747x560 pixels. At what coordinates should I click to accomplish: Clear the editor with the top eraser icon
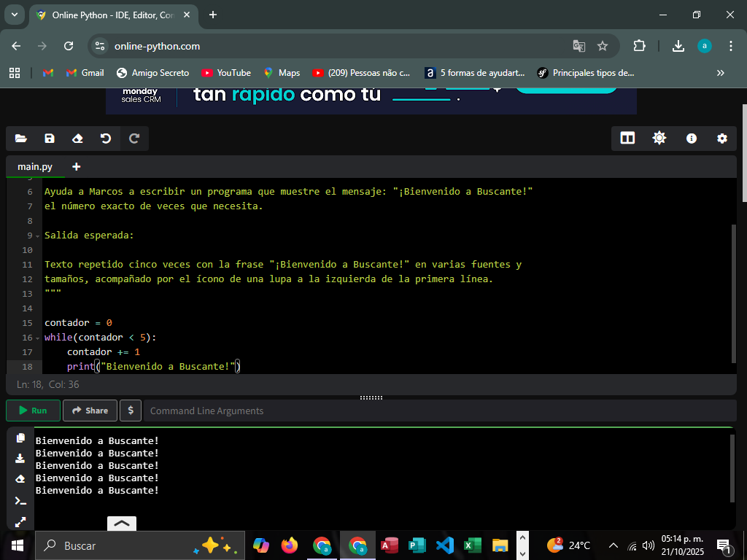click(x=77, y=139)
